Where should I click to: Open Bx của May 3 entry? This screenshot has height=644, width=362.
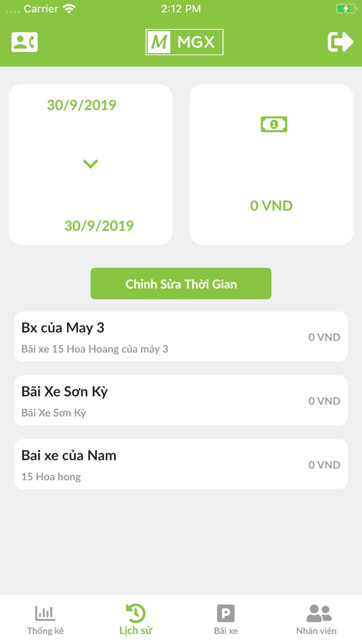pyautogui.click(x=181, y=336)
